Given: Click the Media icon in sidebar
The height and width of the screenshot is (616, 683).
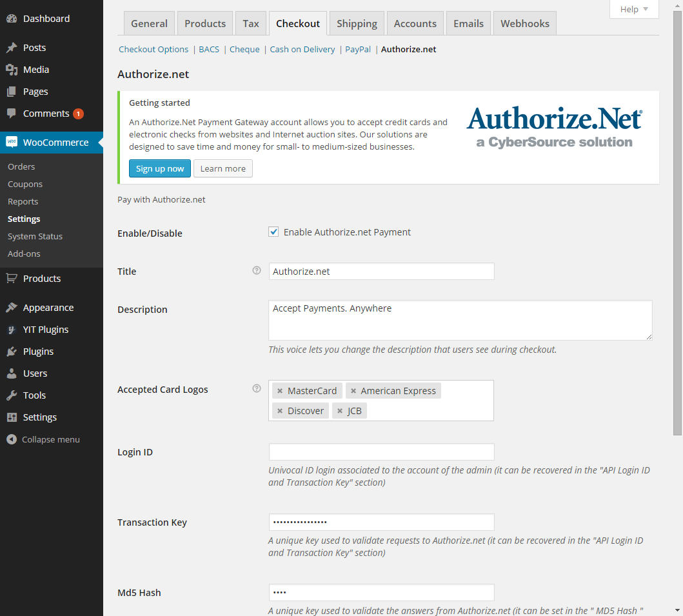Looking at the screenshot, I should 12,70.
